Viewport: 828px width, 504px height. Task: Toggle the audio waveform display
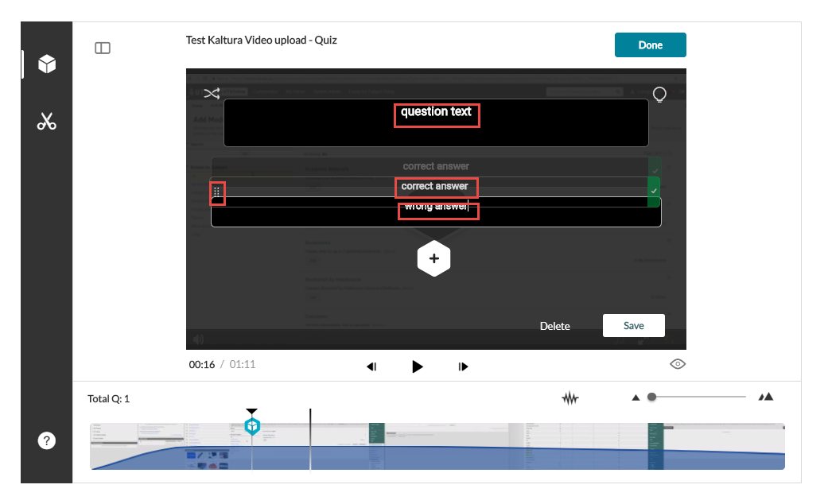(569, 398)
